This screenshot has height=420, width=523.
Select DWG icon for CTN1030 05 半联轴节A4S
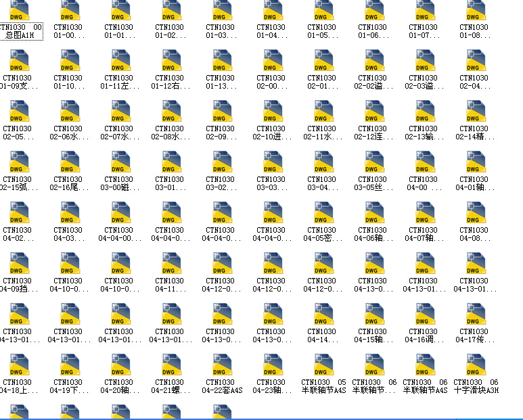click(323, 365)
